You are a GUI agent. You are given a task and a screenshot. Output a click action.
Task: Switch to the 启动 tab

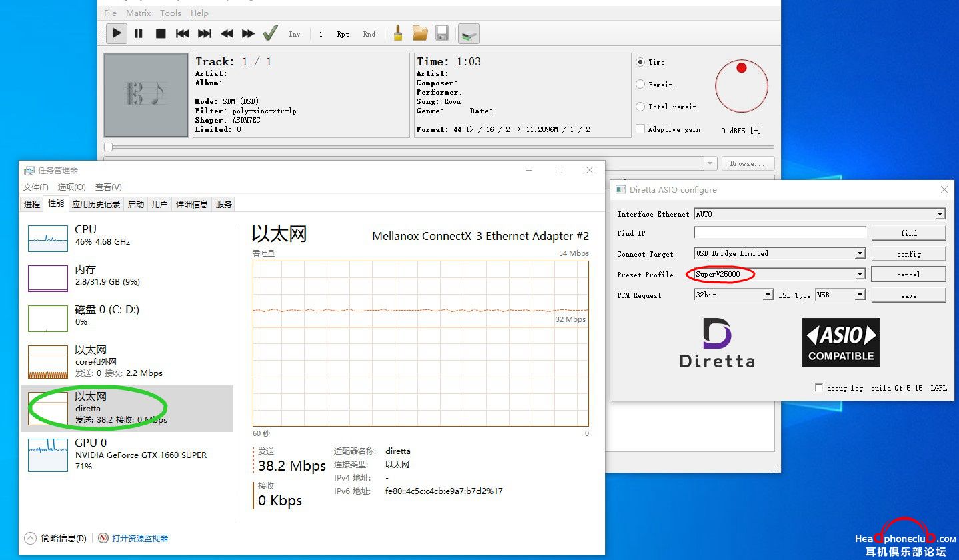tap(136, 204)
